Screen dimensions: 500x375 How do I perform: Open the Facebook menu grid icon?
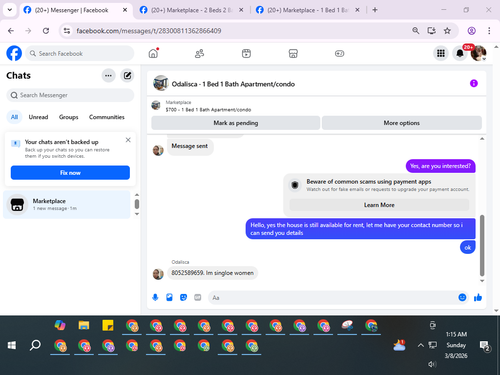(441, 53)
